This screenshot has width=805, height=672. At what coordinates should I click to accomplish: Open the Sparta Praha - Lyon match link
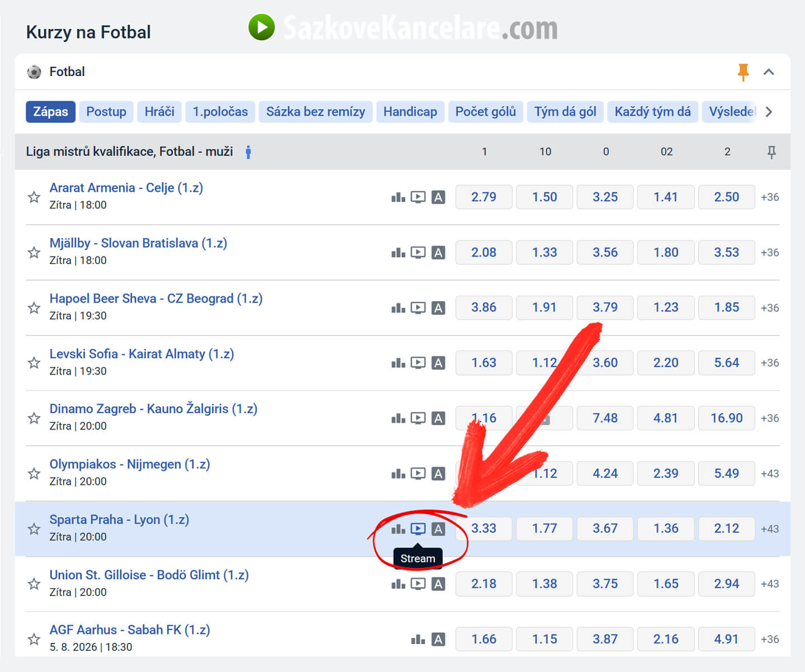click(x=119, y=519)
